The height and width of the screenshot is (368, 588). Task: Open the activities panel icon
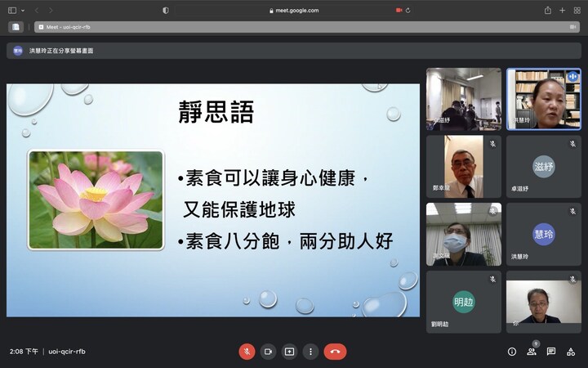[x=571, y=352]
